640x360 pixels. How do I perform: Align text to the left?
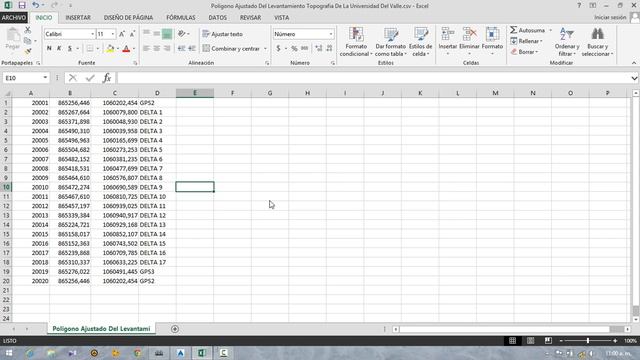[146, 49]
